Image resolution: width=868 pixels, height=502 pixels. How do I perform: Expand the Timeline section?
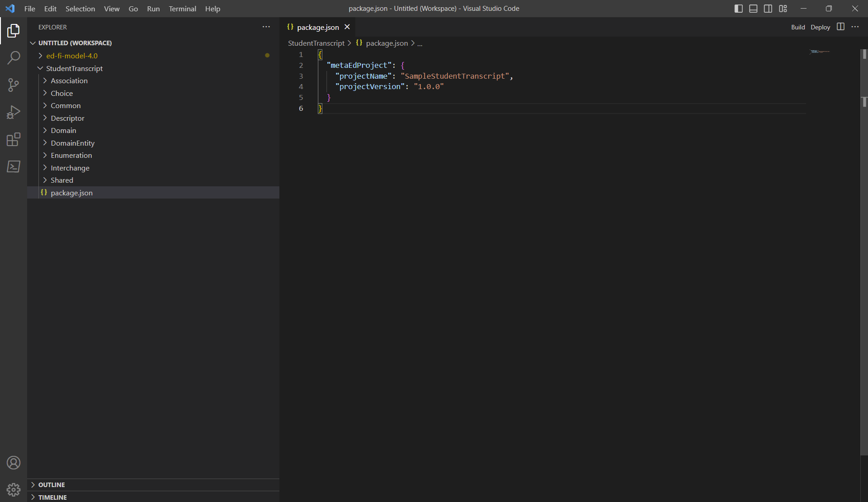(52, 497)
